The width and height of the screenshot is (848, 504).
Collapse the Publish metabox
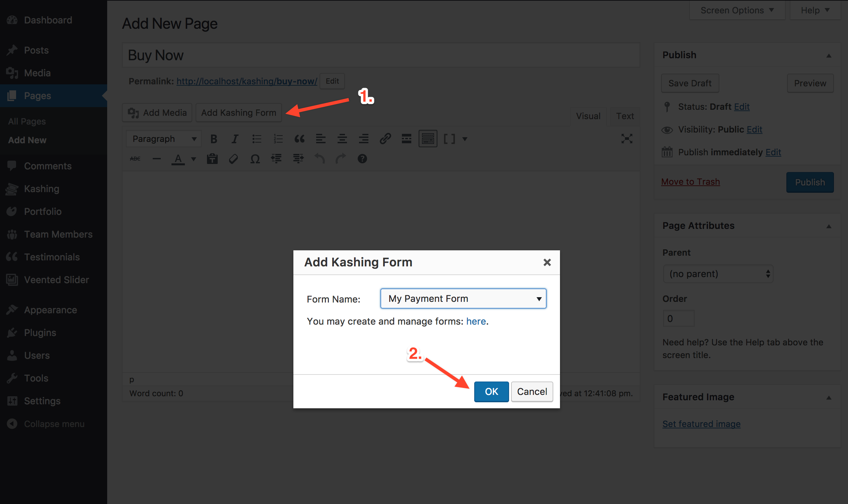click(829, 55)
